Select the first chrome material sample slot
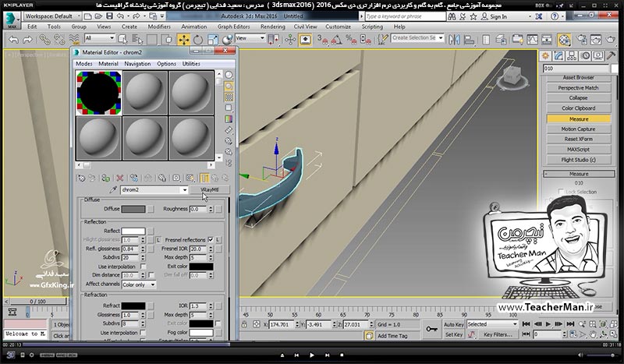The image size is (624, 364). click(99, 93)
